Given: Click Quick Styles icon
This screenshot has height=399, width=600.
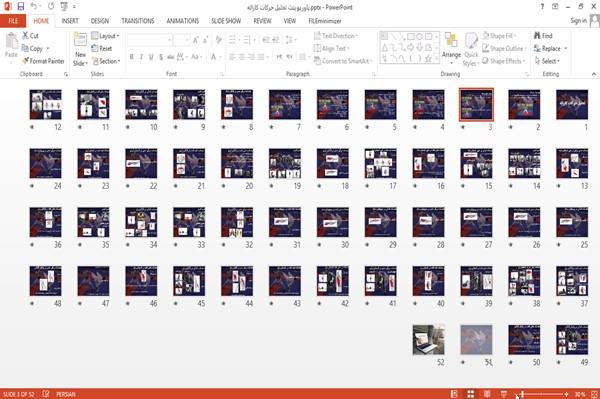Looking at the screenshot, I should 471,41.
